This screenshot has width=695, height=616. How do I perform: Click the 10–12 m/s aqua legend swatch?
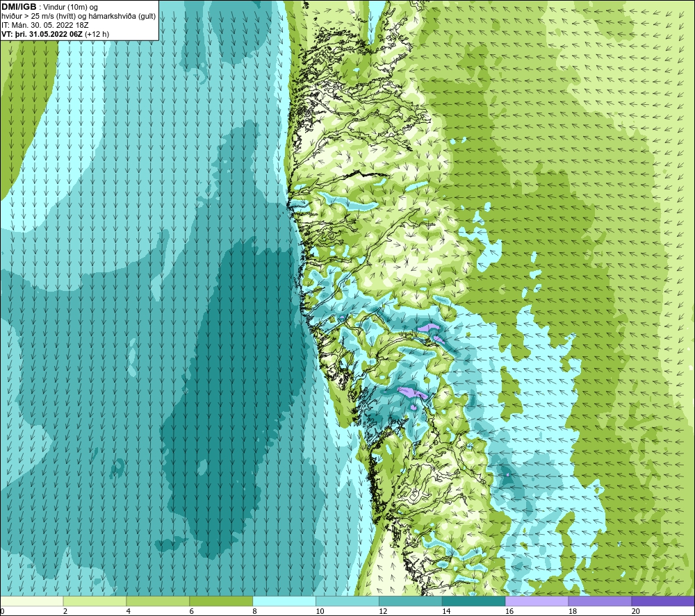pyautogui.click(x=347, y=601)
